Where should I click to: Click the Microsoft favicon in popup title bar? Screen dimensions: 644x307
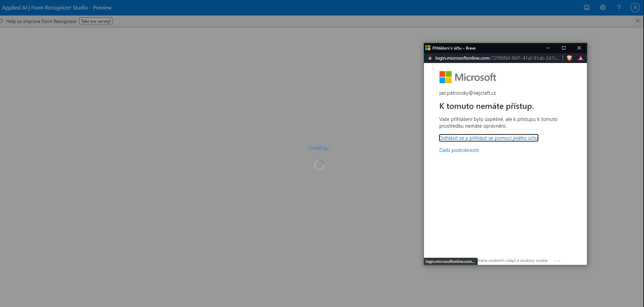428,48
